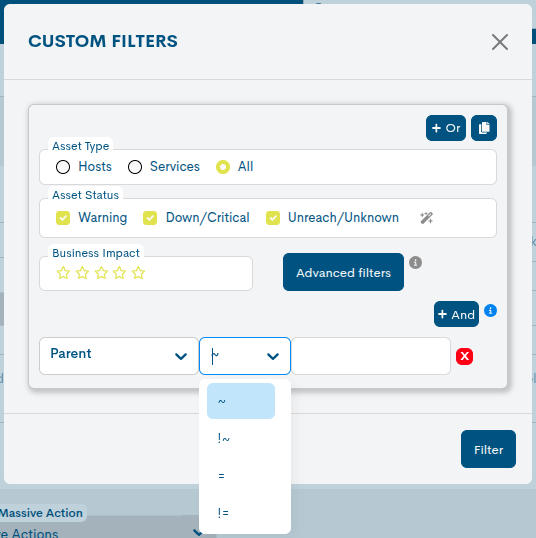The height and width of the screenshot is (538, 536).
Task: Open the gray info icon beside Advanced filters
Action: click(415, 262)
